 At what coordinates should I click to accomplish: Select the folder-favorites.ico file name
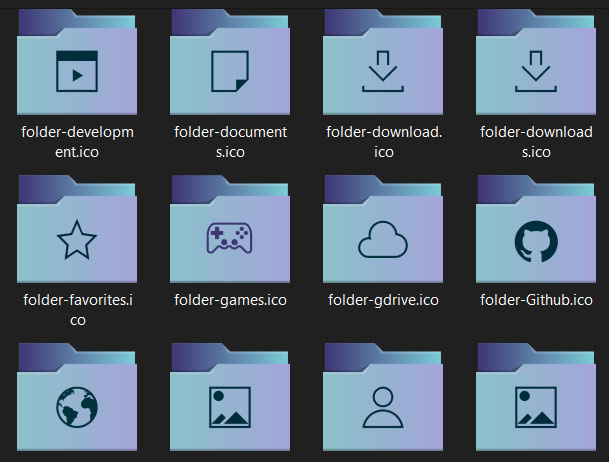(x=77, y=309)
